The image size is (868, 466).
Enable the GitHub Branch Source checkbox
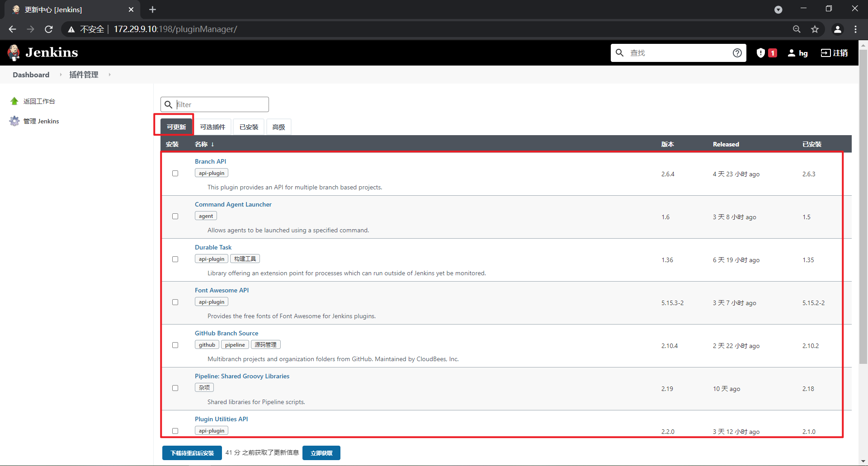[x=175, y=345]
